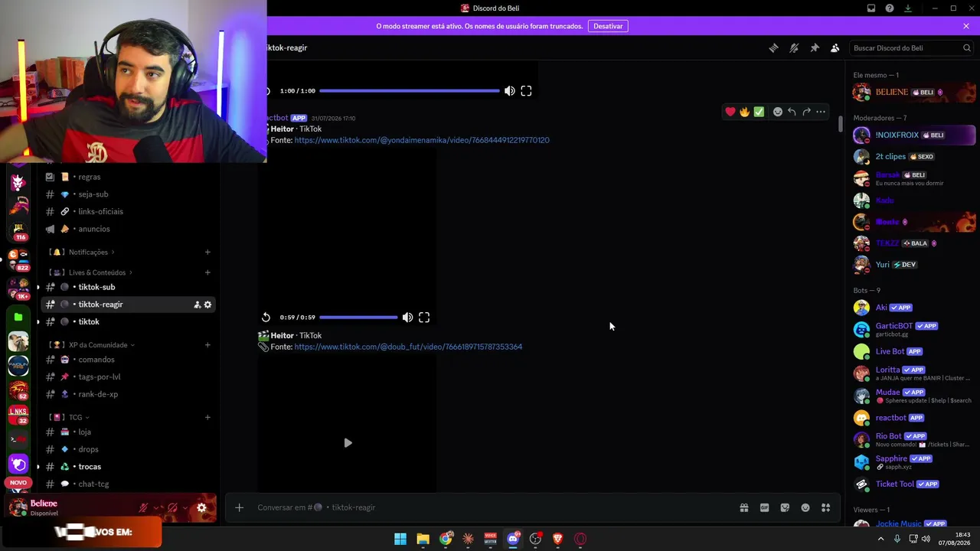
Task: Open emoji picker in message bar
Action: point(805,507)
